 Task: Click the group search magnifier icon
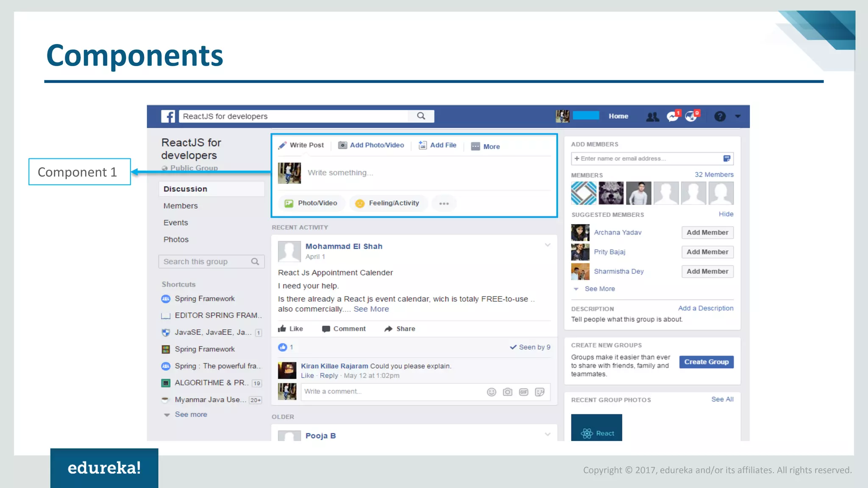click(255, 262)
